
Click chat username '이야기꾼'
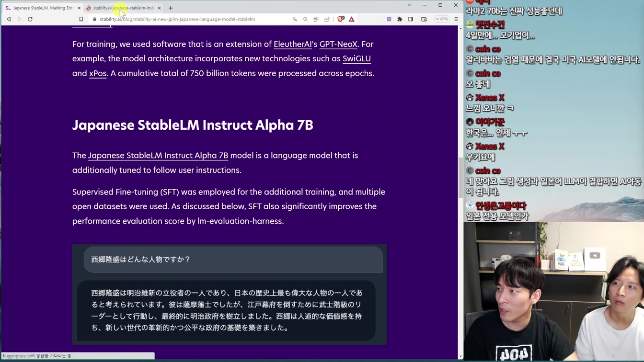[490, 122]
